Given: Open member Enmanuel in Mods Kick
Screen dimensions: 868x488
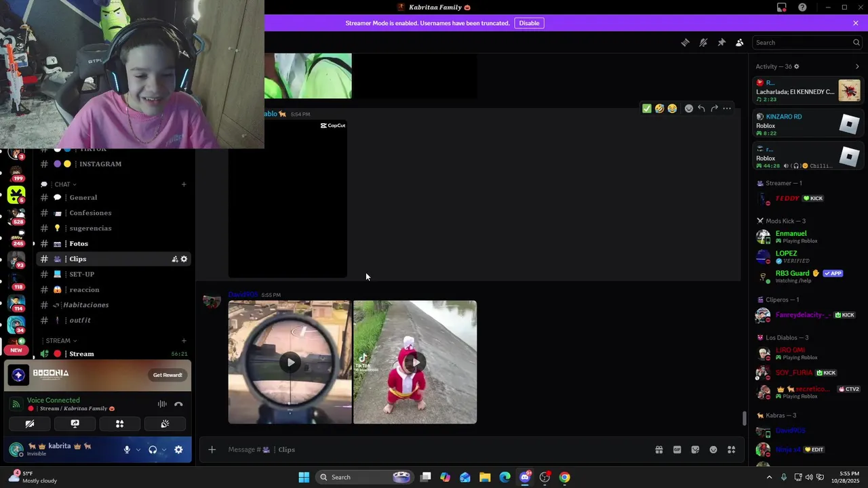Looking at the screenshot, I should tap(807, 237).
